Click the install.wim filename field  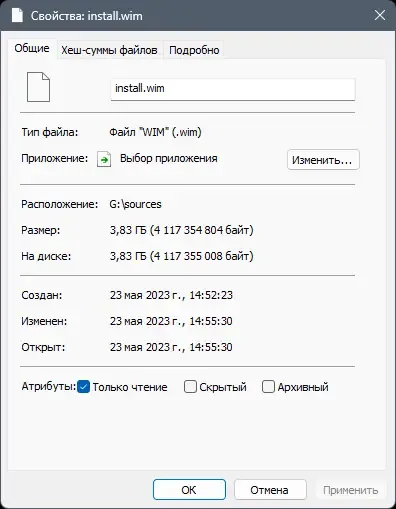point(233,89)
